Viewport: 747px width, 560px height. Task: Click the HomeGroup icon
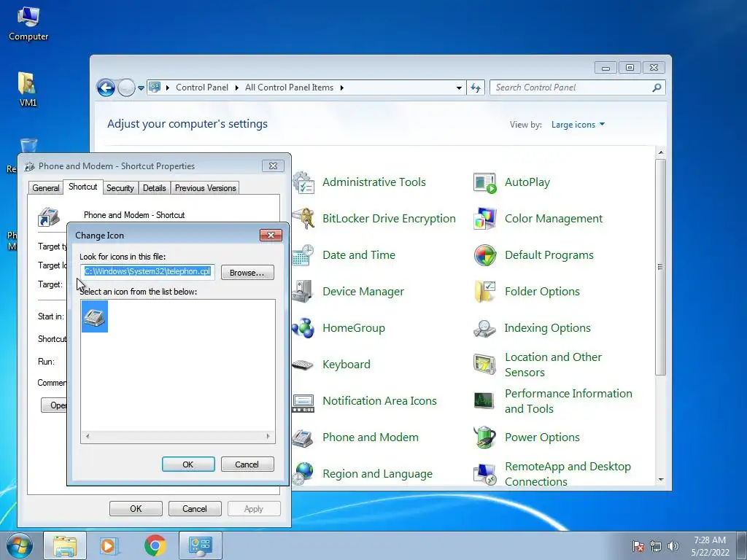pos(304,328)
